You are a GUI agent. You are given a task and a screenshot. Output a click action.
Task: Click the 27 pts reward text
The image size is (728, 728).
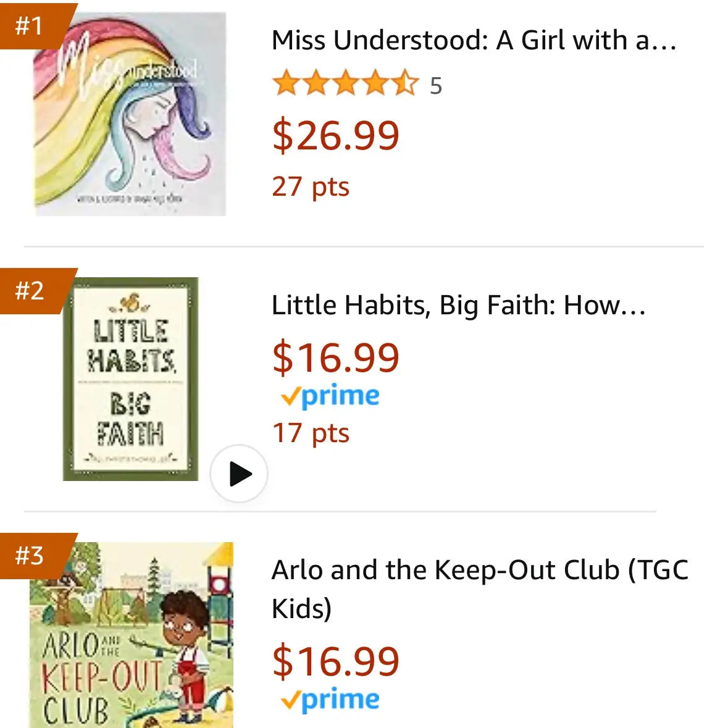pos(311,188)
